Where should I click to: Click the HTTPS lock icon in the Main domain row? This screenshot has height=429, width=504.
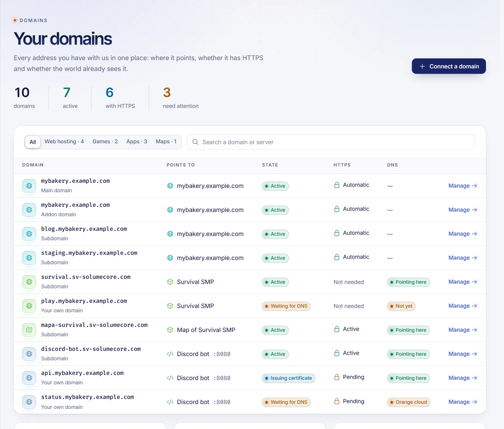pyautogui.click(x=337, y=185)
